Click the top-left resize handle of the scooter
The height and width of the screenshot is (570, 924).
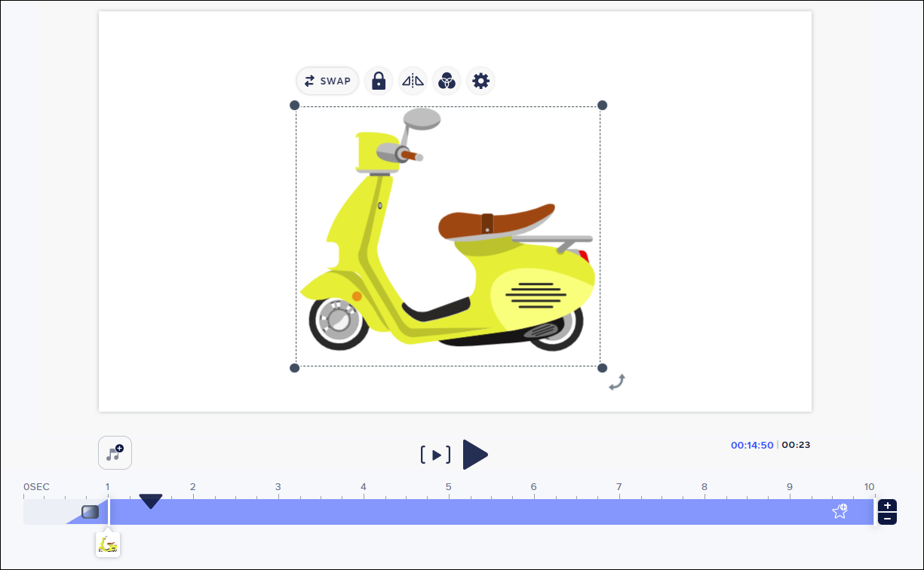point(295,106)
